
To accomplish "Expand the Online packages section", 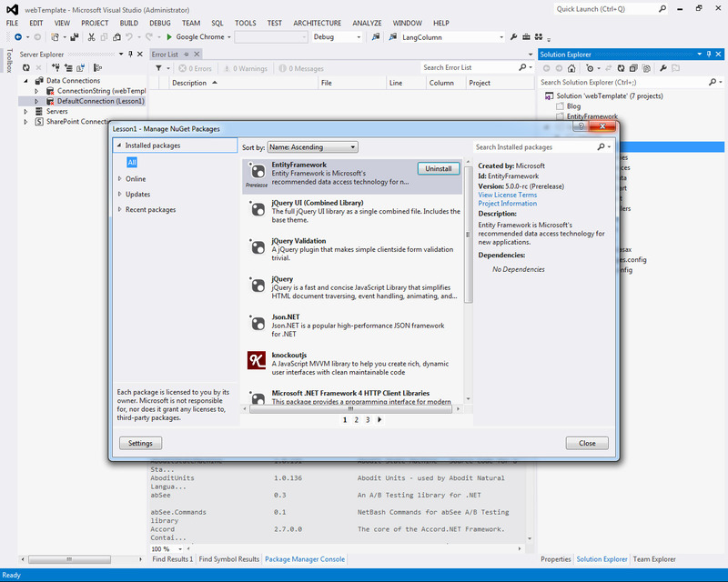I will [x=120, y=178].
